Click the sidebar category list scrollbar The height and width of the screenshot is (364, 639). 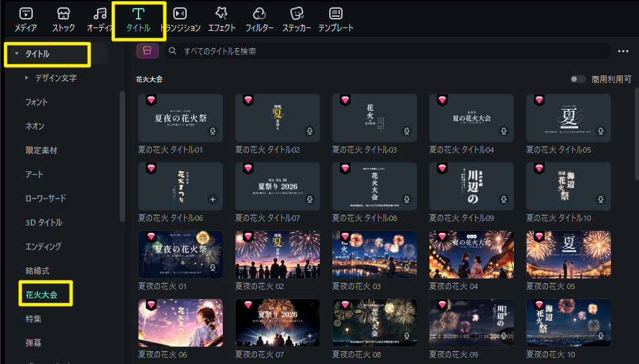(x=122, y=157)
